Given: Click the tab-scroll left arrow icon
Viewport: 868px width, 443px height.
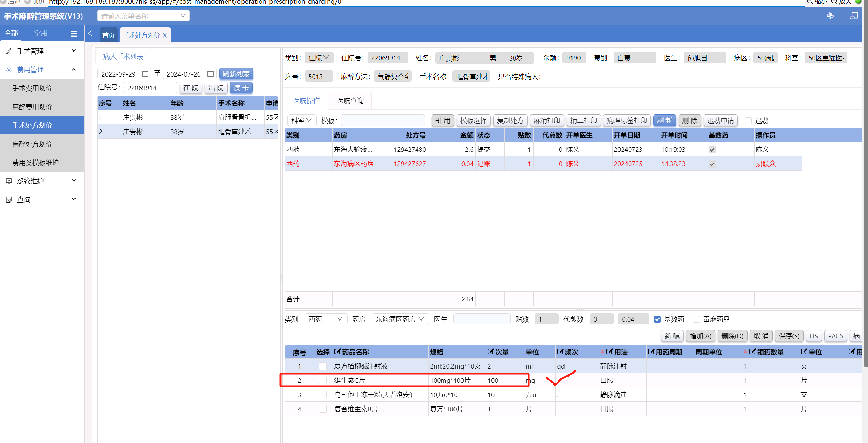Looking at the screenshot, I should tap(90, 33).
